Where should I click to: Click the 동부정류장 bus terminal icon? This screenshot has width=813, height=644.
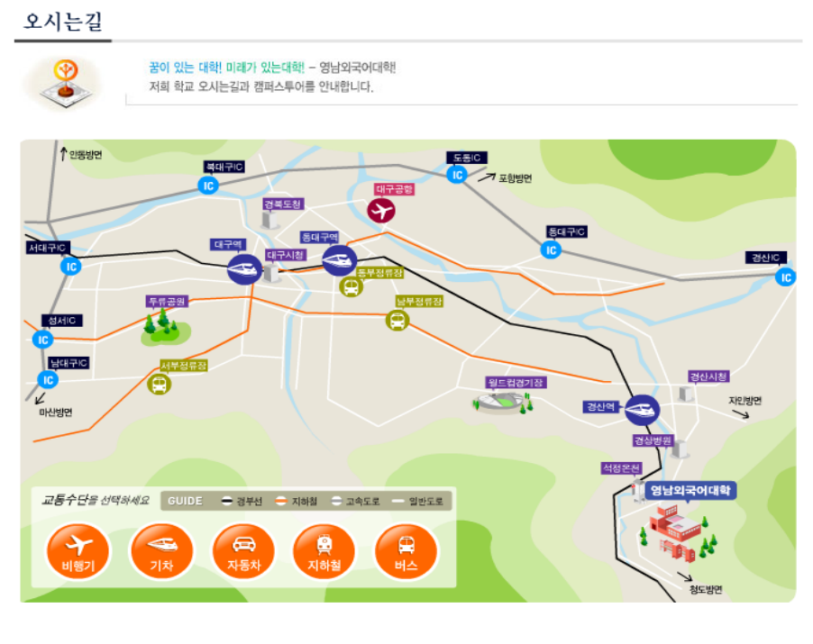[x=351, y=286]
